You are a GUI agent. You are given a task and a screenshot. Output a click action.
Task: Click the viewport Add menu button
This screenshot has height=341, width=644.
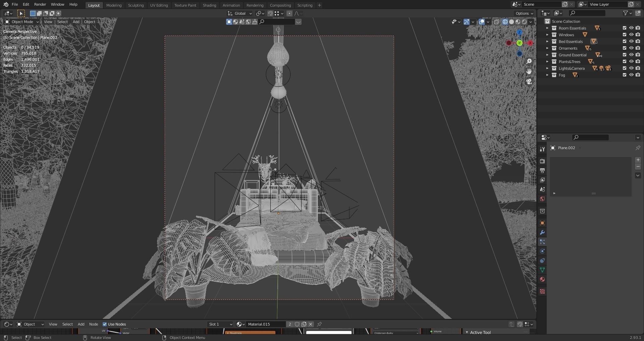point(76,22)
